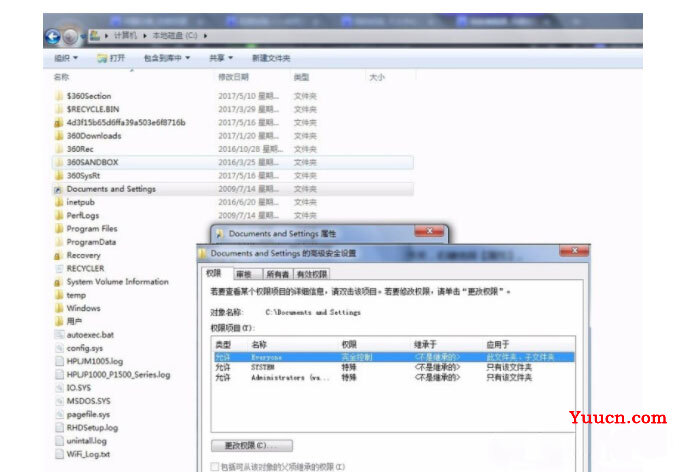Click the 名称 column header in permission list

259,345
